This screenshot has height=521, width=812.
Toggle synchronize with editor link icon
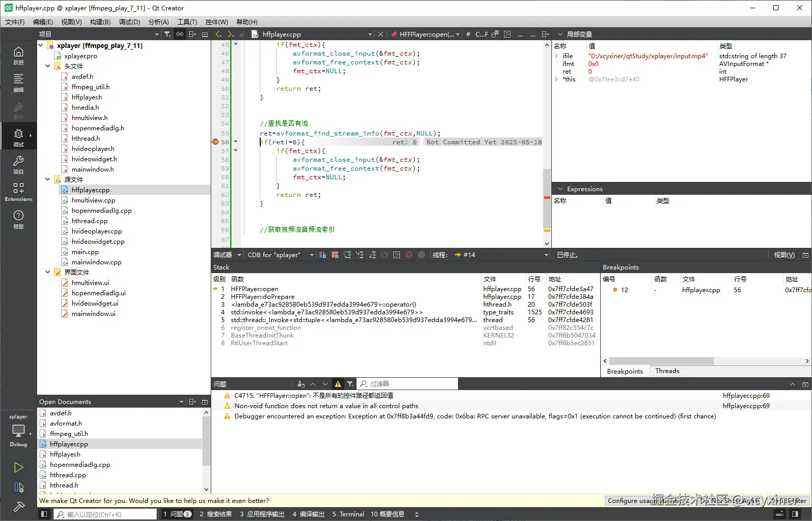pos(180,34)
